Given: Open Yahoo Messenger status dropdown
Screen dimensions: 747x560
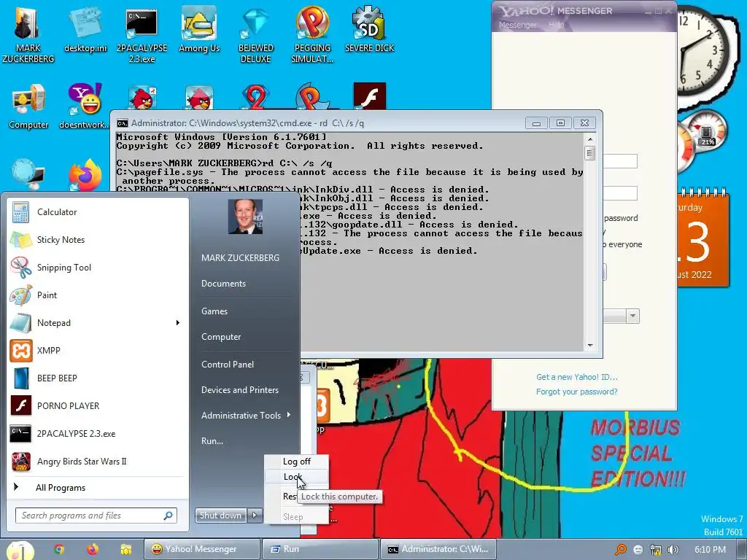Looking at the screenshot, I should tap(632, 316).
